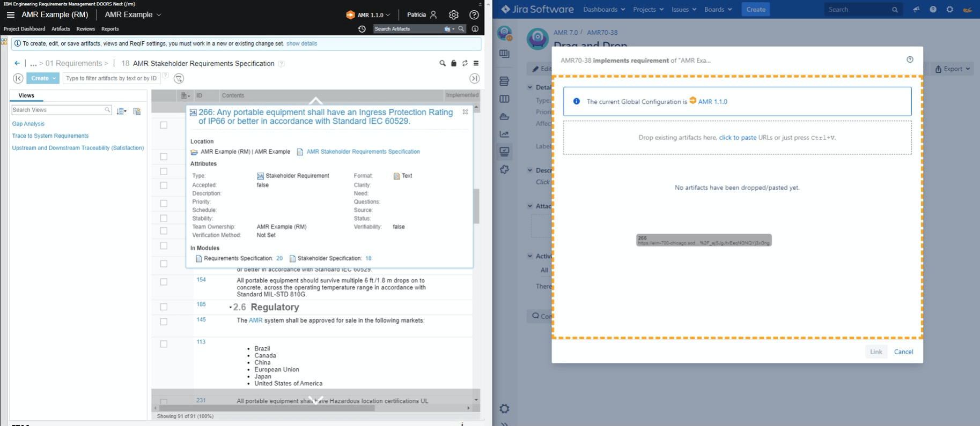The image size is (980, 426).
Task: Open the Jira Issues dropdown
Action: pos(684,10)
